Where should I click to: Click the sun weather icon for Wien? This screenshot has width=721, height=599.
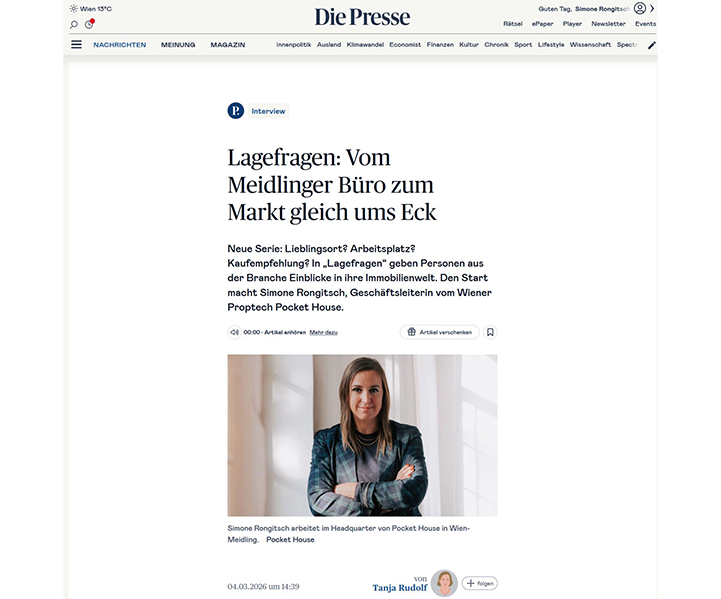74,9
